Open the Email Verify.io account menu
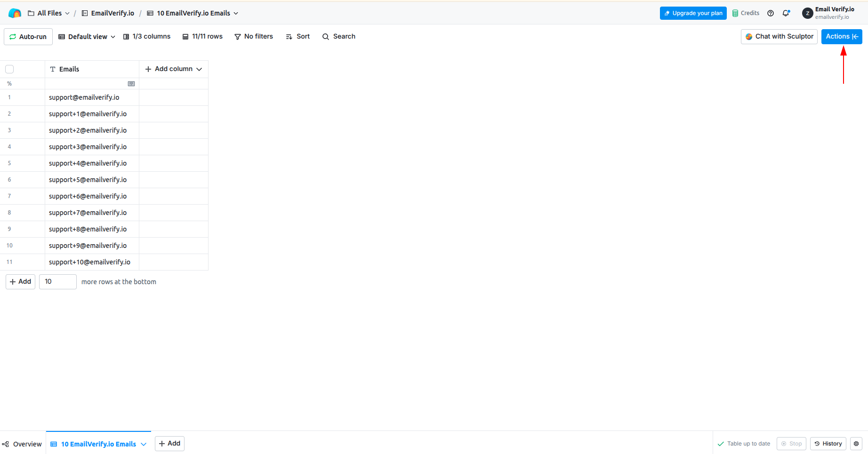 click(x=828, y=13)
